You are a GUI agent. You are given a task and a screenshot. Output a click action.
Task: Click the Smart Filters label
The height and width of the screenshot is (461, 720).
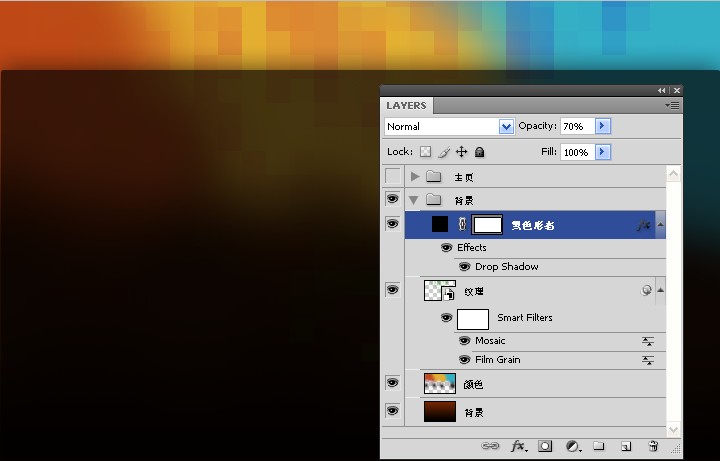click(525, 318)
